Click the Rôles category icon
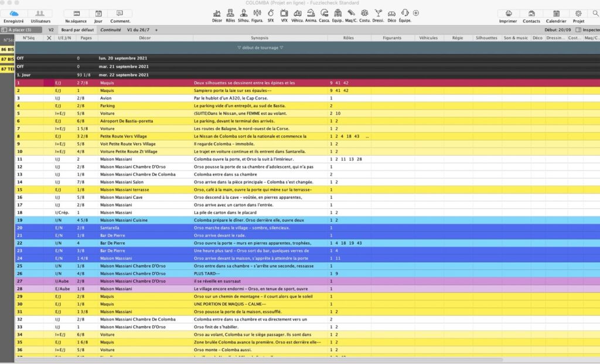Image resolution: width=600 pixels, height=364 pixels. click(x=230, y=13)
